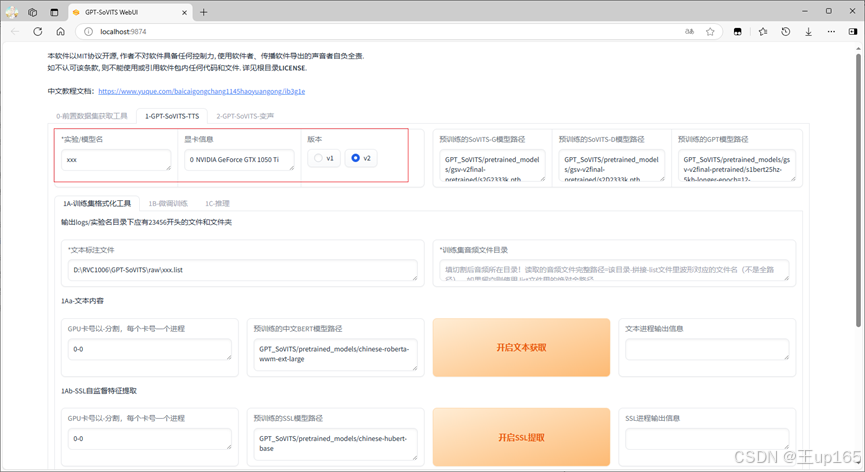
Task: Switch to 1-GPT-SoVITS-TTS tab
Action: (172, 116)
